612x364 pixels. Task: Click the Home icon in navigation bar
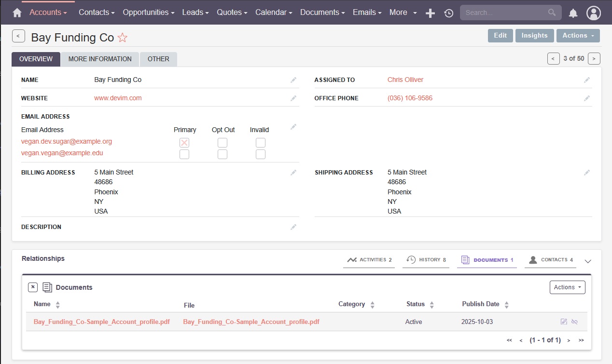coord(17,13)
